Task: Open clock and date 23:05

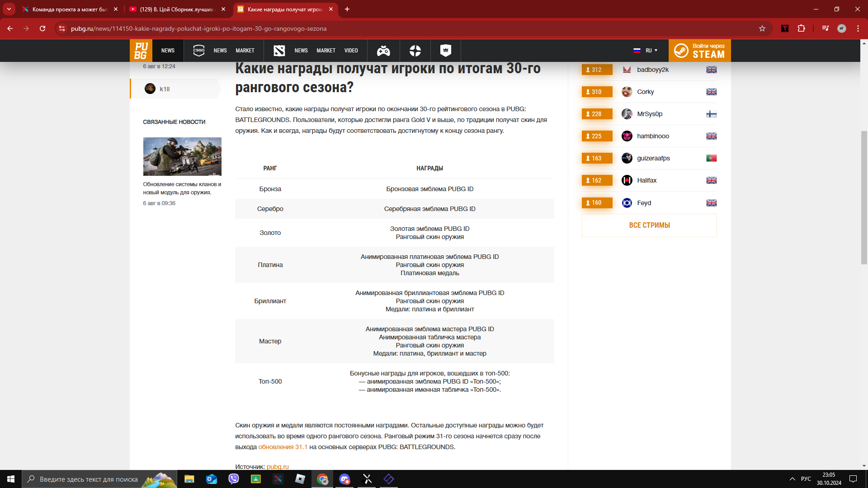Action: click(x=829, y=479)
